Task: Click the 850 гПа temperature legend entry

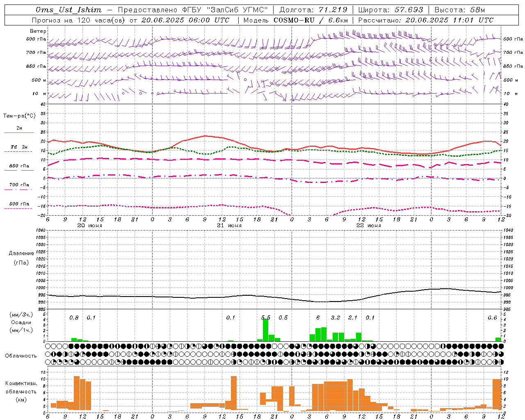Action: [x=19, y=167]
